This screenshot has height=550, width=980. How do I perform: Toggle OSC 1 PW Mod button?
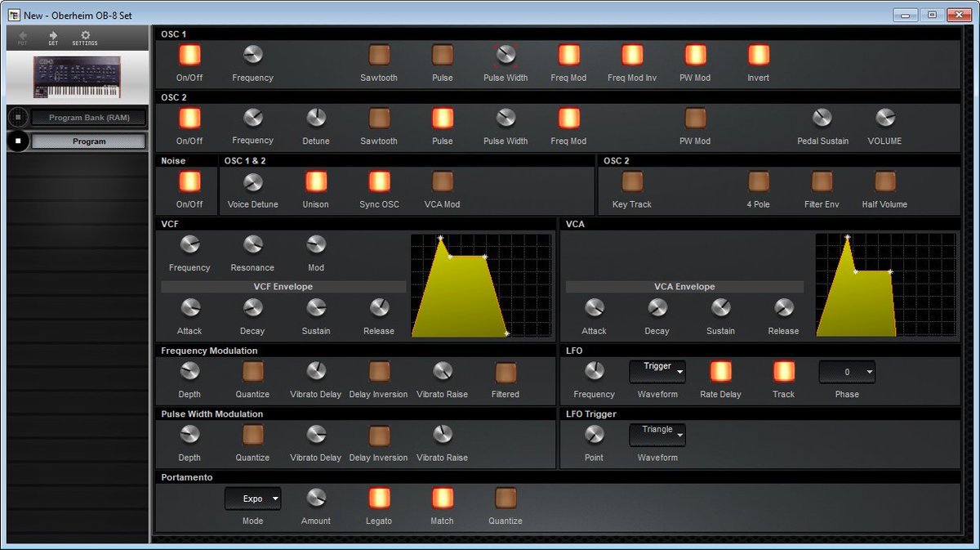[x=695, y=55]
